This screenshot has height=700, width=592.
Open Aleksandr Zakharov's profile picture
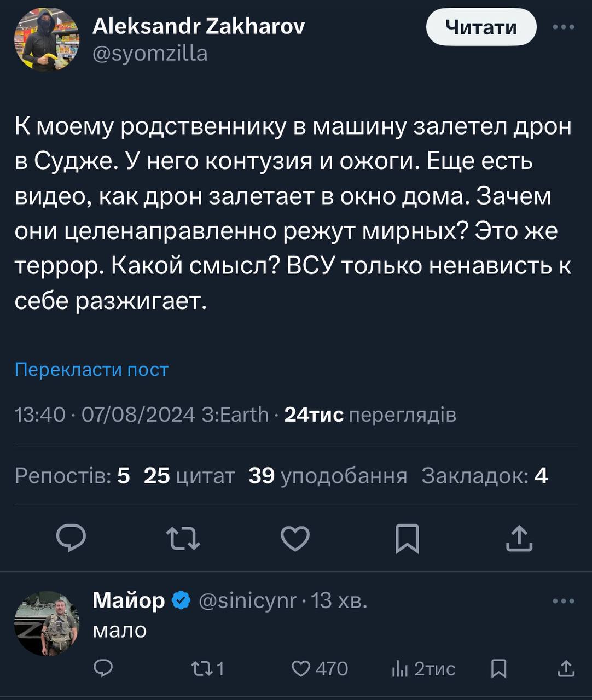[47, 40]
